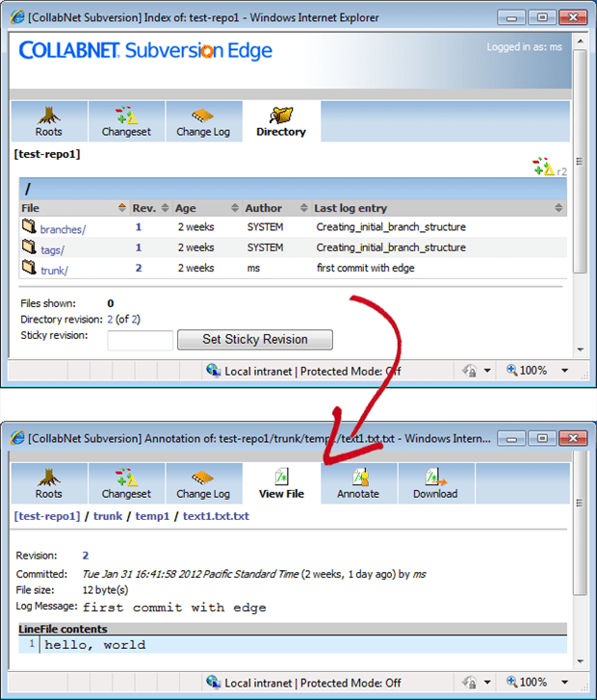Screen dimensions: 597x700
Task: Maximize the top Index window
Action: tap(542, 17)
